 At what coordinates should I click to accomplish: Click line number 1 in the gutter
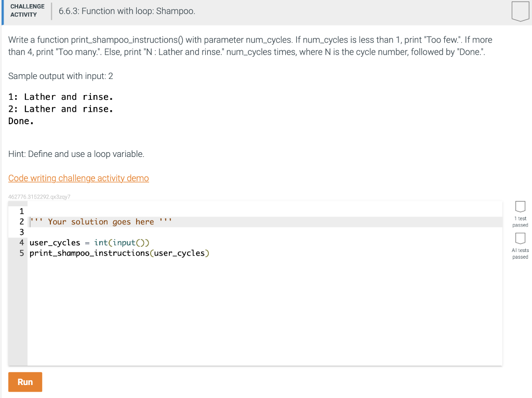21,211
